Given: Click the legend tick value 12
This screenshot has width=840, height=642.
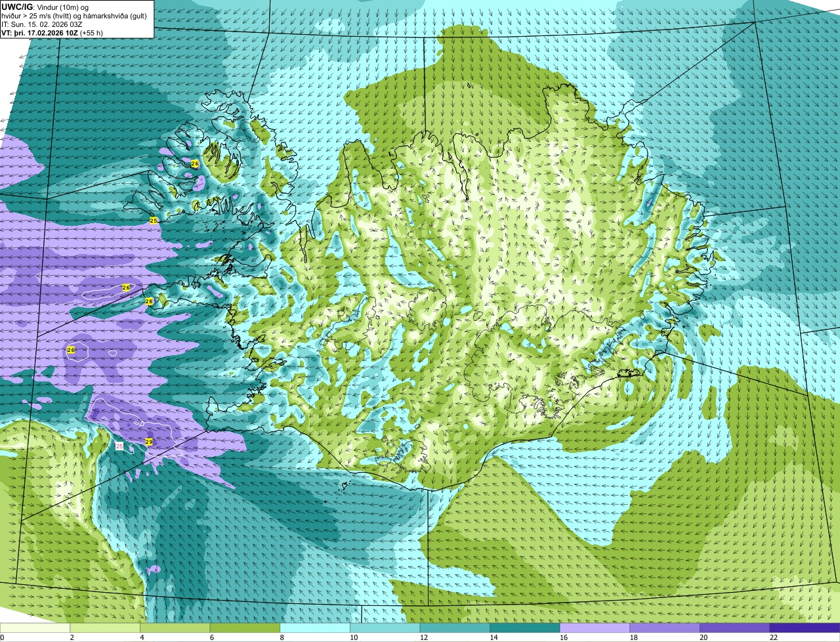Looking at the screenshot, I should [x=424, y=637].
